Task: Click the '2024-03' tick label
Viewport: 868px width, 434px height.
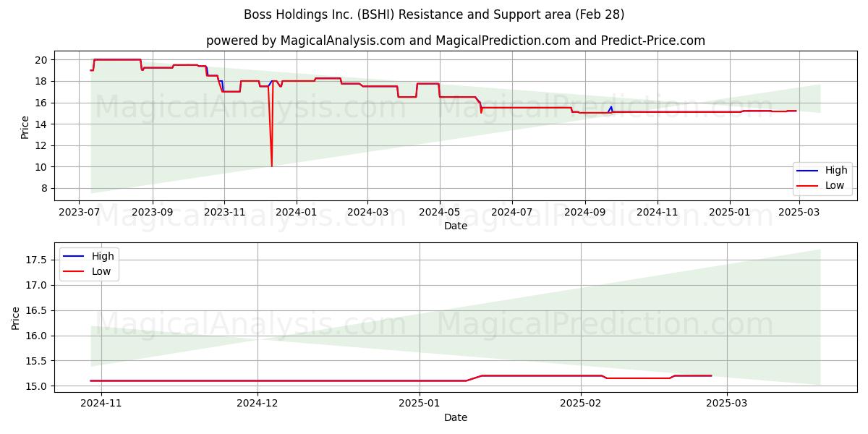Action: (367, 213)
